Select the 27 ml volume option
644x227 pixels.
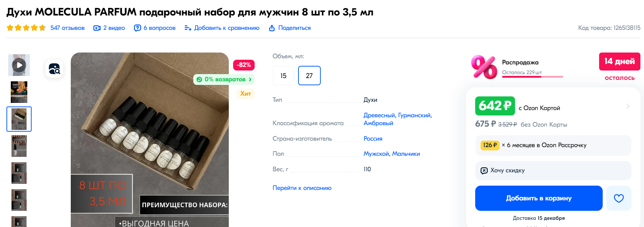click(309, 76)
